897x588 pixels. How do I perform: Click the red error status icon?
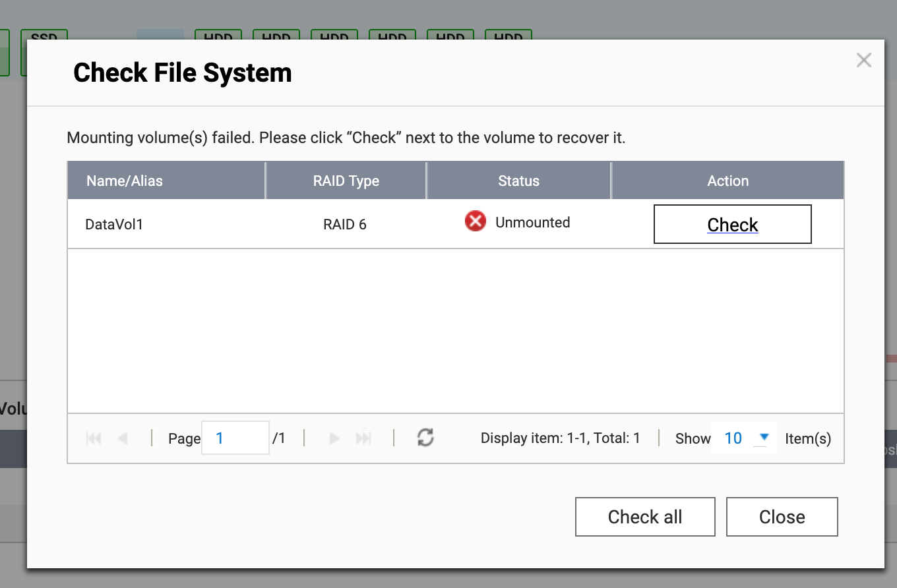(475, 221)
